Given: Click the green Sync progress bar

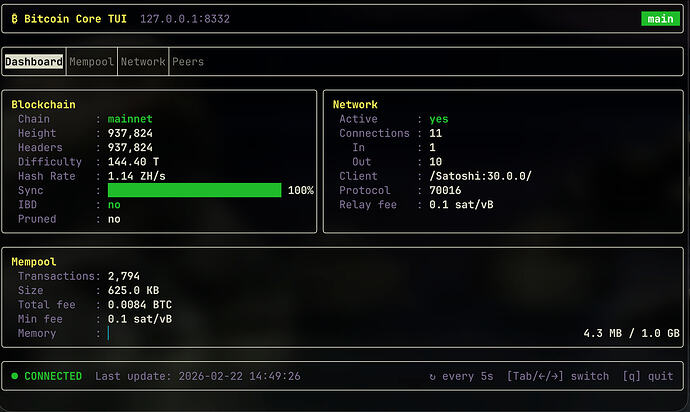Looking at the screenshot, I should (x=194, y=190).
